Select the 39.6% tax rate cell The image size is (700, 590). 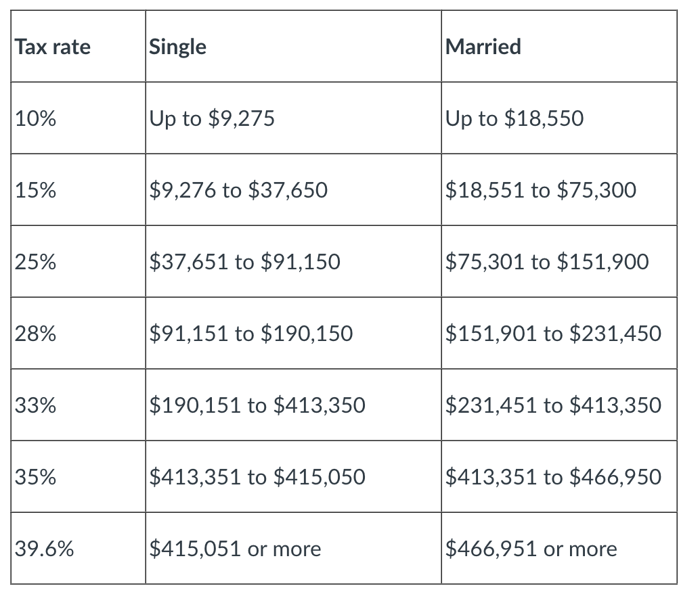click(x=45, y=549)
